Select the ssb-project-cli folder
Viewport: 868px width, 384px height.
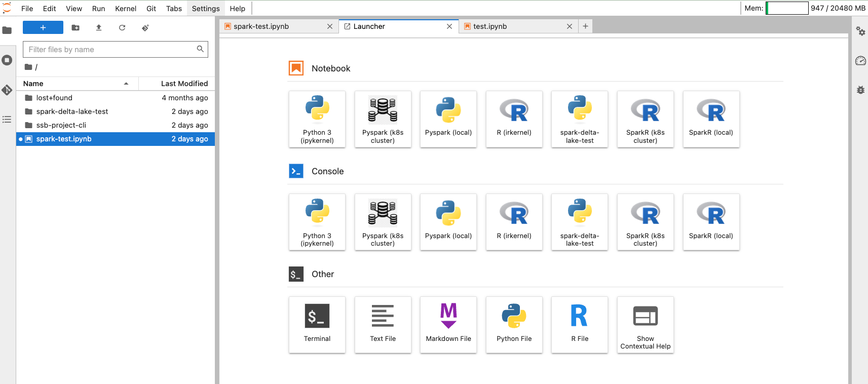(x=116, y=125)
